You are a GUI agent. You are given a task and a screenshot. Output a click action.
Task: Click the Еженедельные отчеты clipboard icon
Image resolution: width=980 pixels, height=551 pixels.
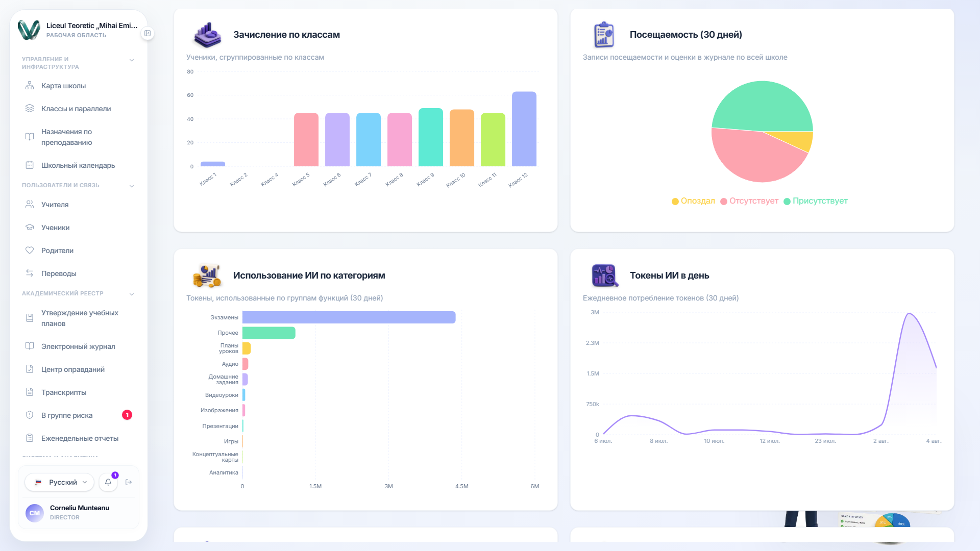pyautogui.click(x=30, y=438)
